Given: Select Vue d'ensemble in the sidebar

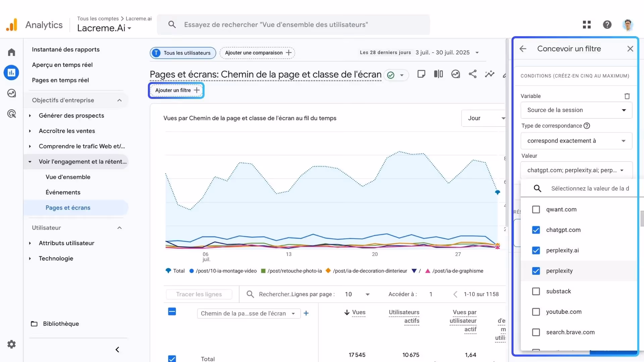Looking at the screenshot, I should [68, 177].
